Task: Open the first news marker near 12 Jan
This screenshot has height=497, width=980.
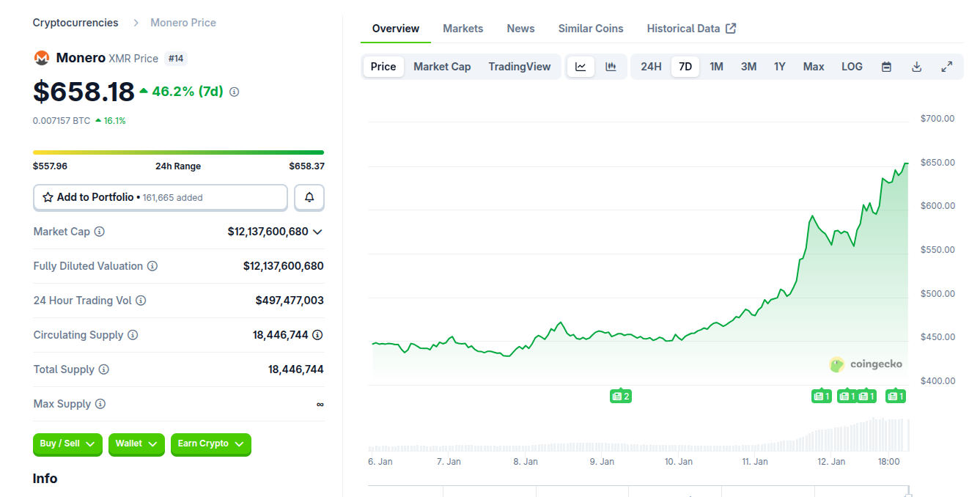Action: coord(822,397)
